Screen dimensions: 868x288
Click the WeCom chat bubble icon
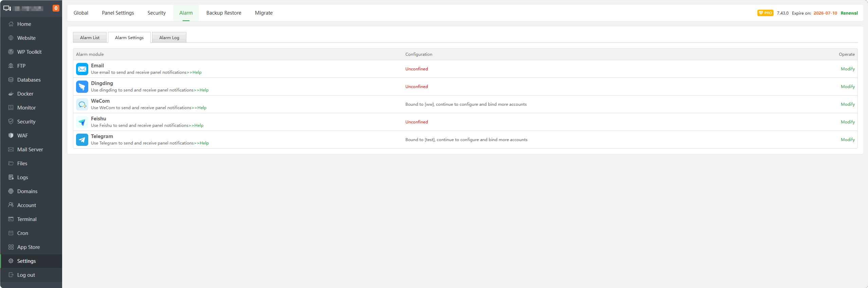click(x=82, y=104)
